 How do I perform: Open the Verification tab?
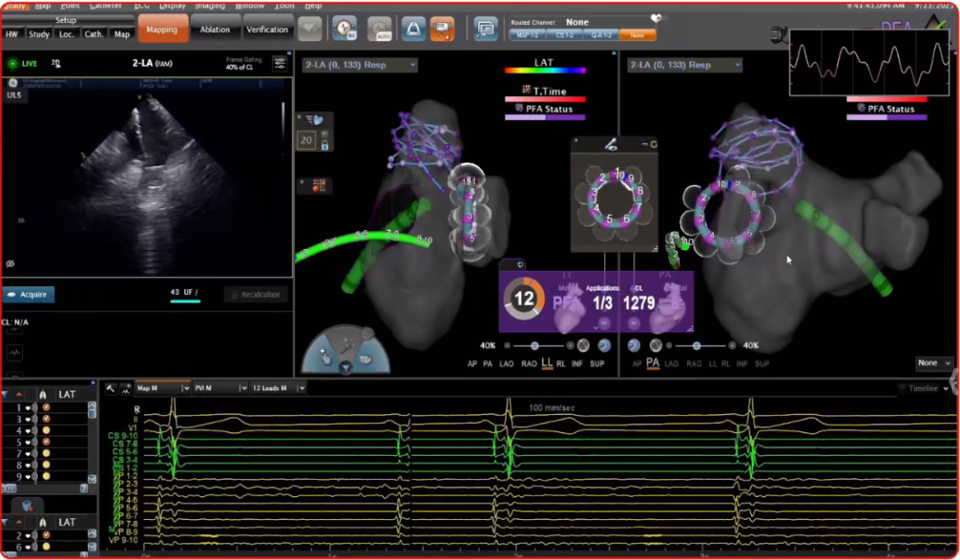268,29
